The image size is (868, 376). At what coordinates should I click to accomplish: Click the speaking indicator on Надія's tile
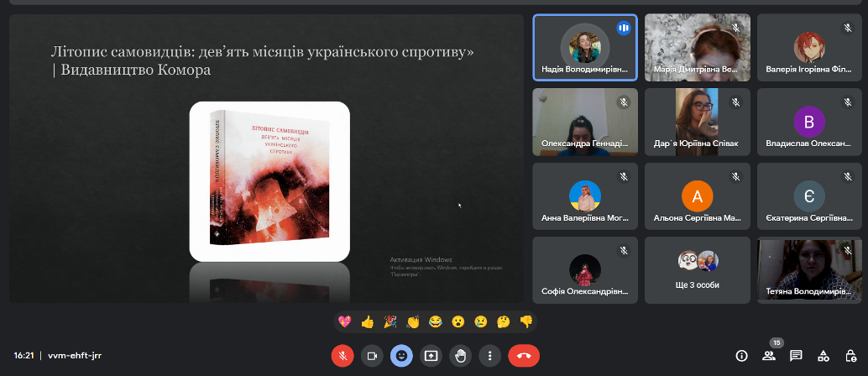pos(624,28)
